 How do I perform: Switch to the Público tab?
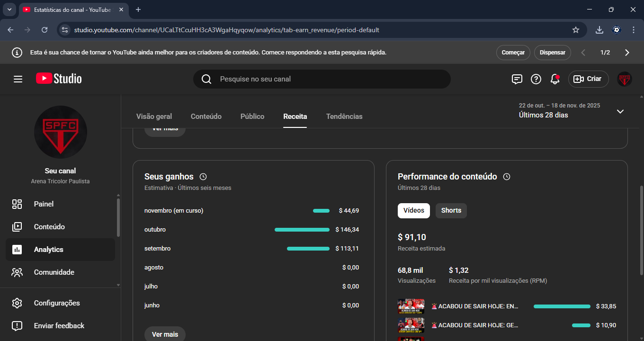coord(252,117)
